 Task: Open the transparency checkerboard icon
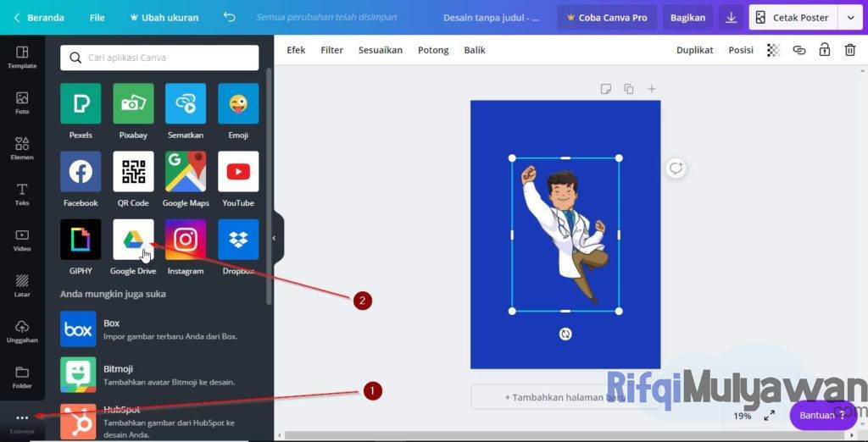773,50
